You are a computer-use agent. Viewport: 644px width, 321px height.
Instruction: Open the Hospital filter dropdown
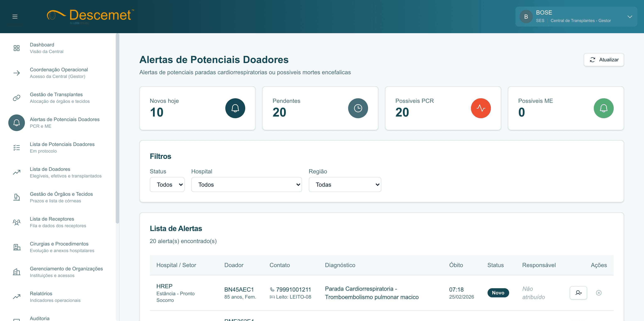(246, 185)
